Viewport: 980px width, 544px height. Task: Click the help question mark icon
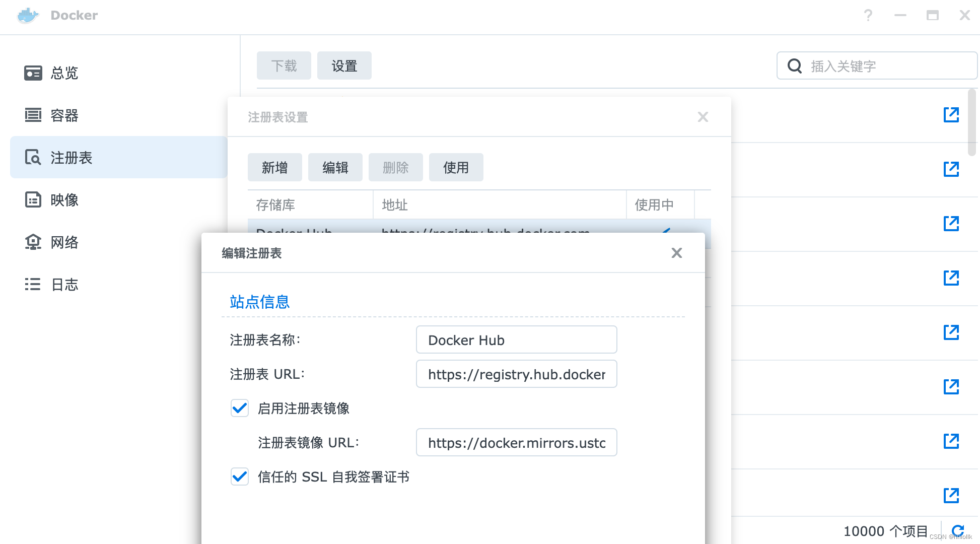pyautogui.click(x=868, y=15)
